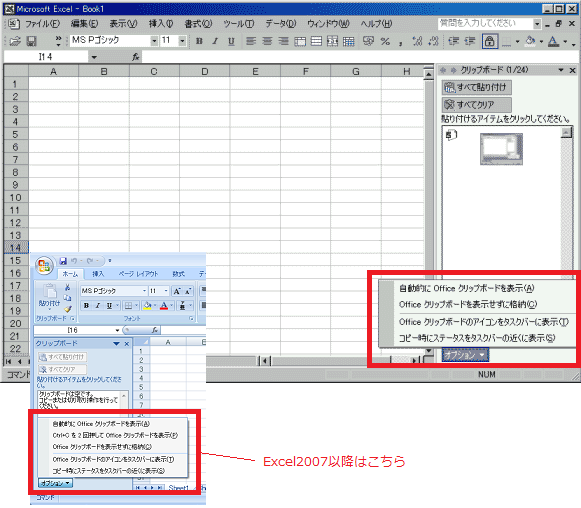The width and height of the screenshot is (581, 508).
Task: Toggle コピー時にステータスをタスクバーの近くに表示 option
Action: click(x=477, y=338)
